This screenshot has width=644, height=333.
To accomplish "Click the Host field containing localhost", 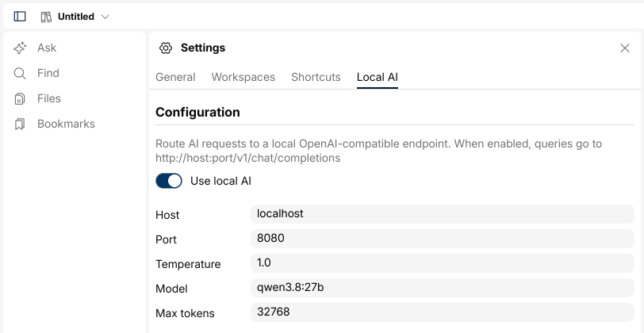I will click(443, 214).
